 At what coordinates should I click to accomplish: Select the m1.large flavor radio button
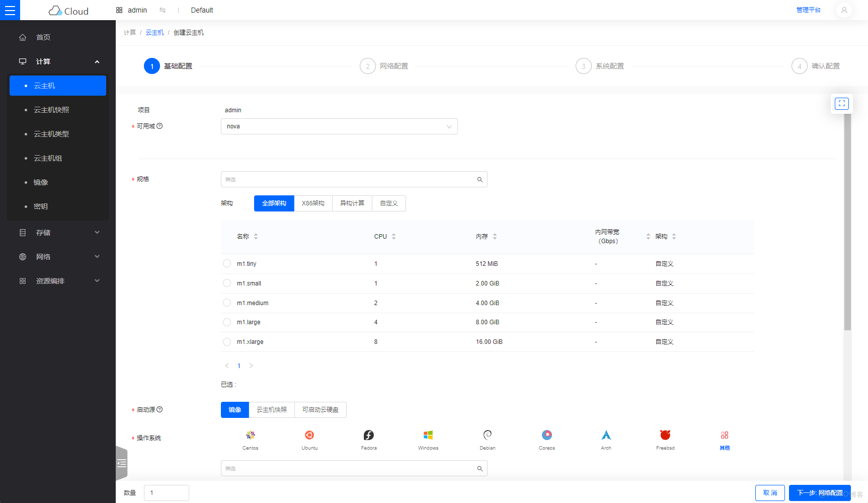point(227,322)
